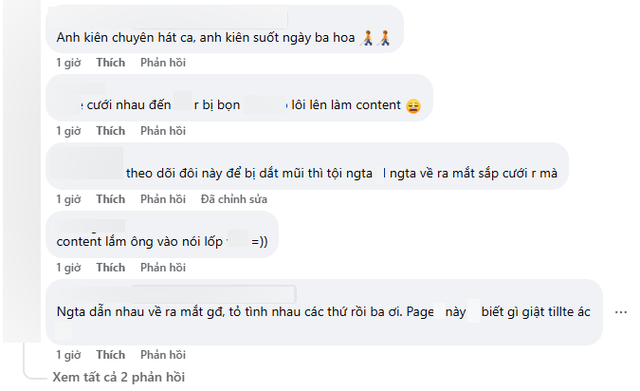The image size is (640, 391).
Task: Open the "1 giờ" timestamp of the edited comment
Action: coord(69,199)
